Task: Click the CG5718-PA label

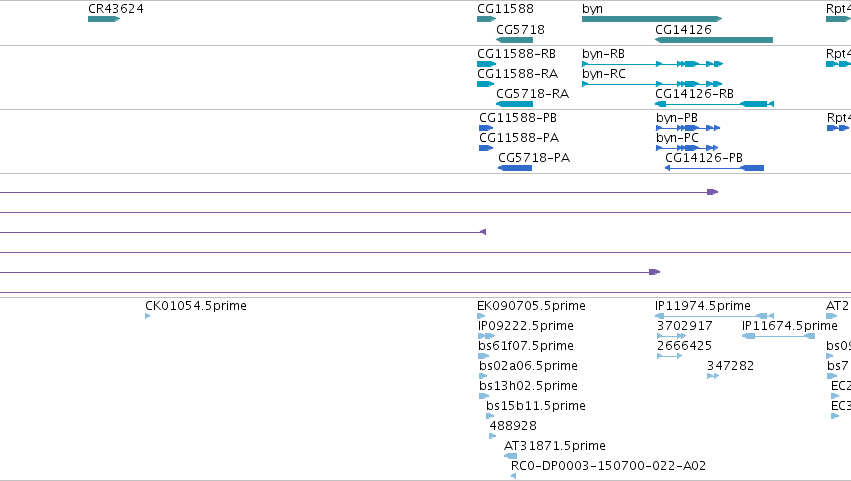Action: [x=534, y=158]
